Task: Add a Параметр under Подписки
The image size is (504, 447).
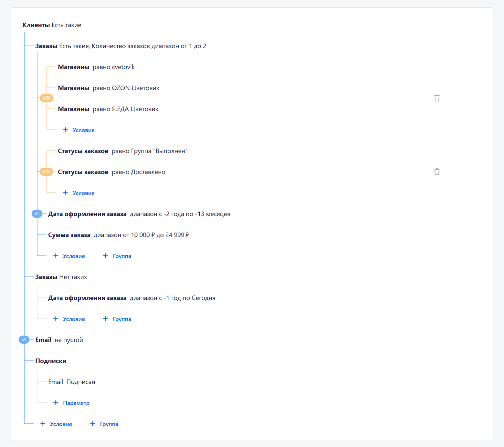Action: point(71,403)
